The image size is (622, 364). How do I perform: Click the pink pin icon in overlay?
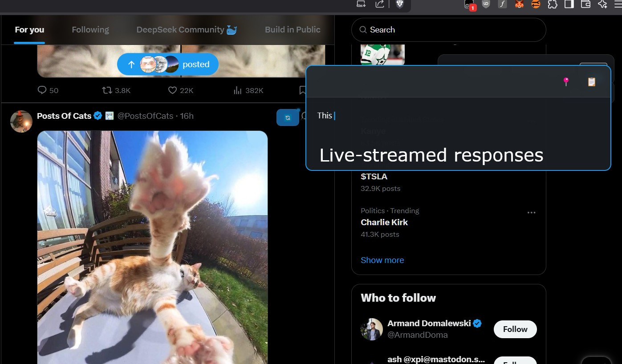coord(566,82)
